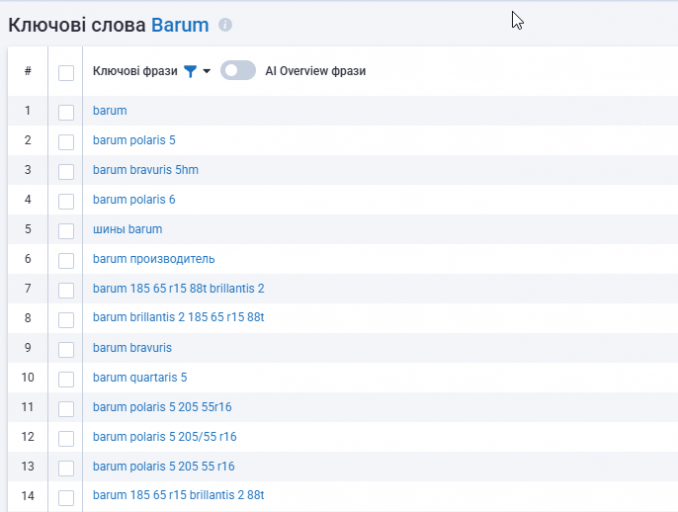Follow the 'barum polaris 6' link
678x512 pixels.
pos(134,199)
